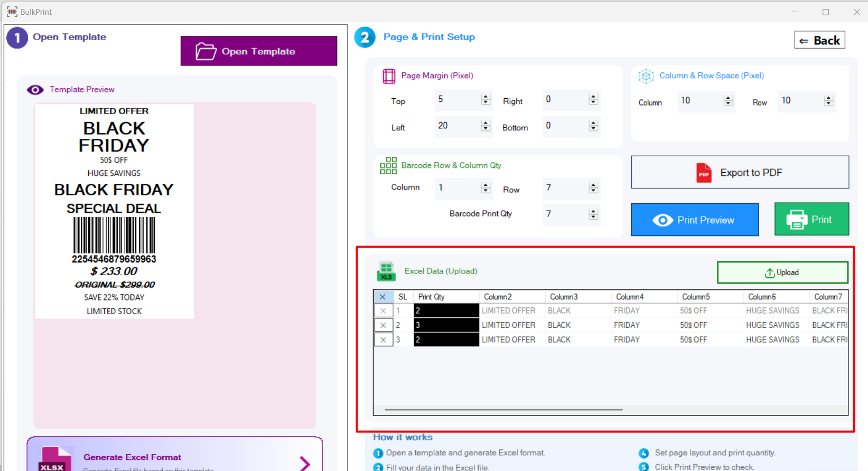868x471 pixels.
Task: Adjust the Top margin stepper arrows
Action: pyautogui.click(x=486, y=99)
